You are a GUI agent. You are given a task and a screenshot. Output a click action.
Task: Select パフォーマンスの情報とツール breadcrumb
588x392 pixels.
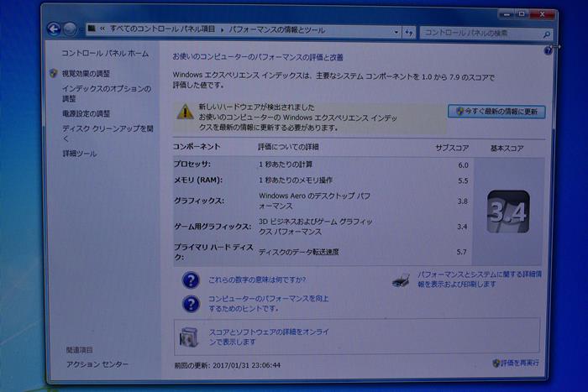tap(277, 30)
